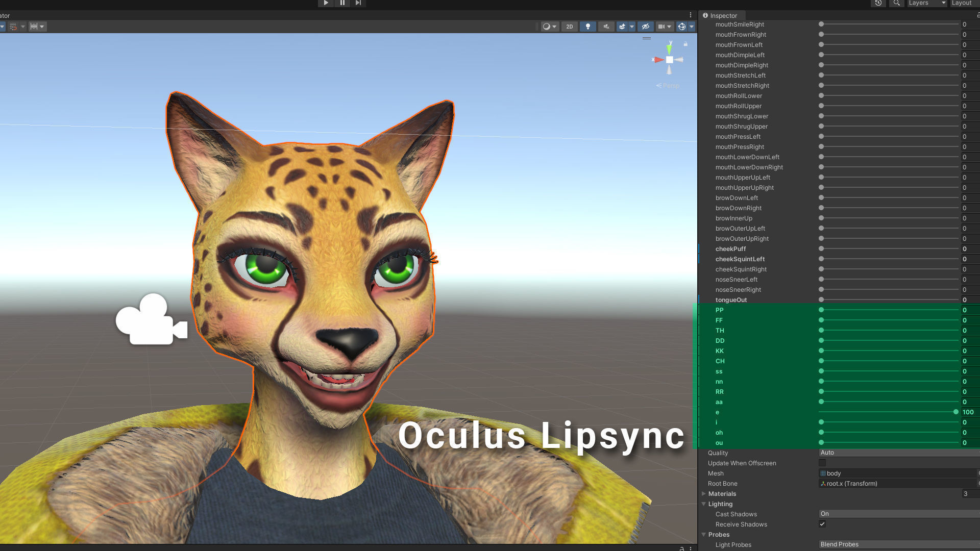
Task: Click the tongueOut value field
Action: pos(970,300)
